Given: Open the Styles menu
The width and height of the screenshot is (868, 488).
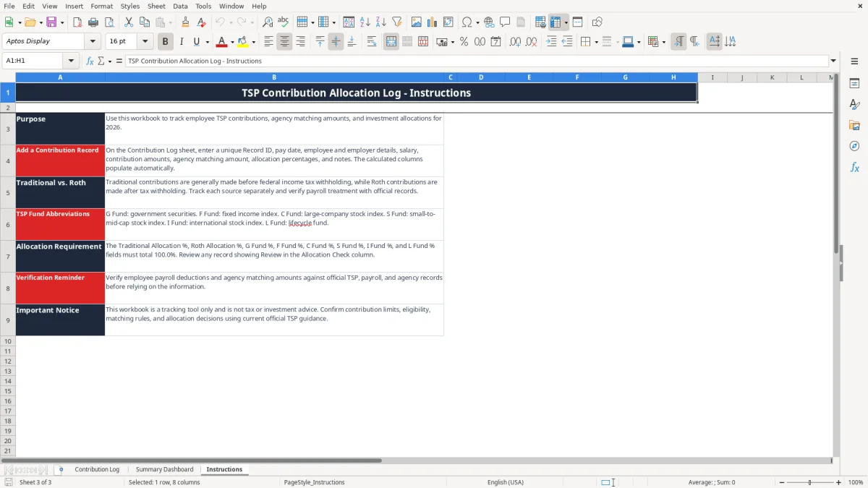Looking at the screenshot, I should click(130, 6).
